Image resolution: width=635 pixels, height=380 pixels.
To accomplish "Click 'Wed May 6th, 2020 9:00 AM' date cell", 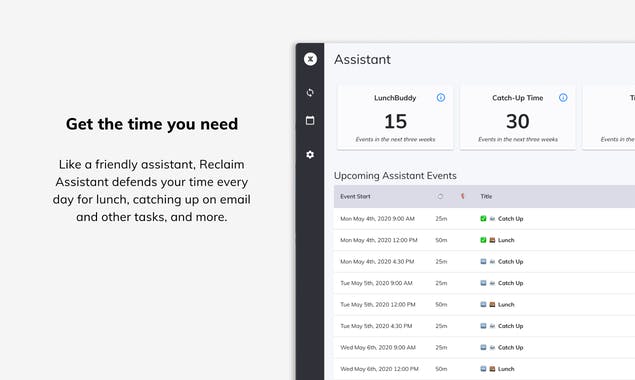I will (378, 348).
